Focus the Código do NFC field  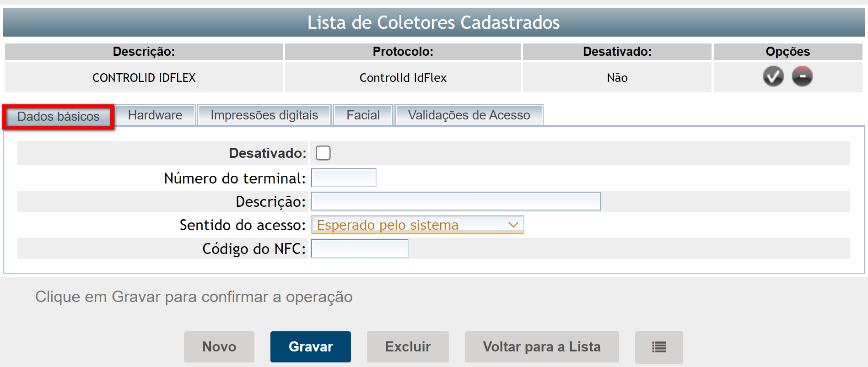360,248
